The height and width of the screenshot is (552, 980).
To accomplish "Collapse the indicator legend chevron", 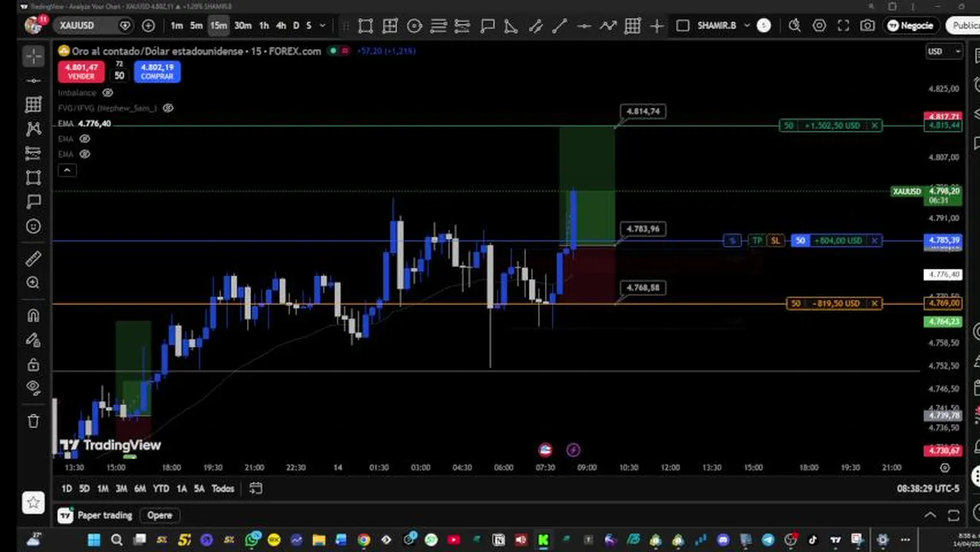I will pyautogui.click(x=67, y=170).
